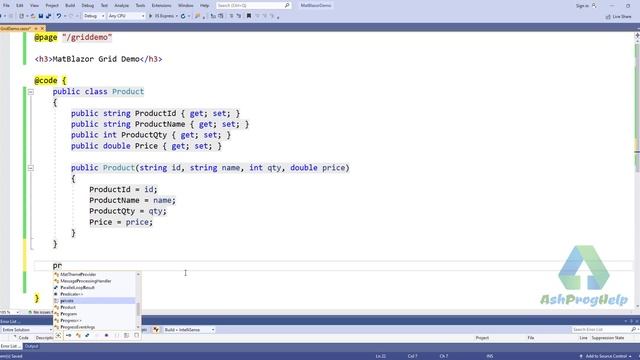Click the Suppression State column header

click(607, 338)
